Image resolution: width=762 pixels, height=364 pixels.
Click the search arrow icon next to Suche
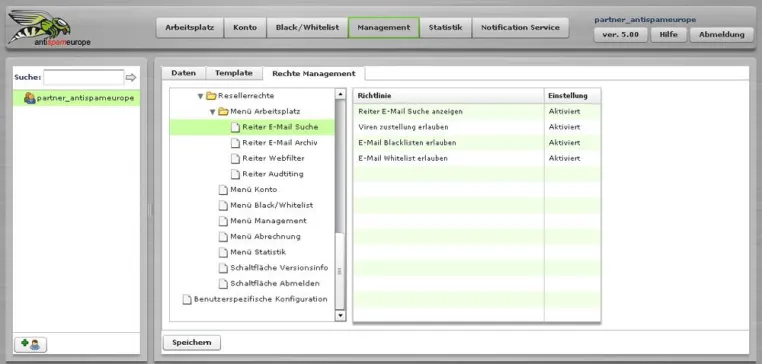point(131,77)
